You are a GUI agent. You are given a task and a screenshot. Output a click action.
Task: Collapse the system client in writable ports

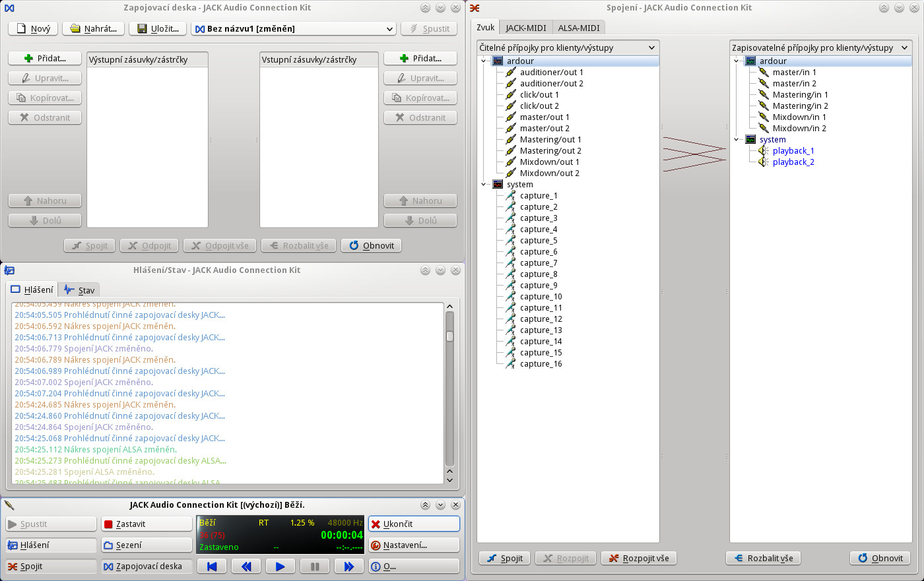click(737, 140)
